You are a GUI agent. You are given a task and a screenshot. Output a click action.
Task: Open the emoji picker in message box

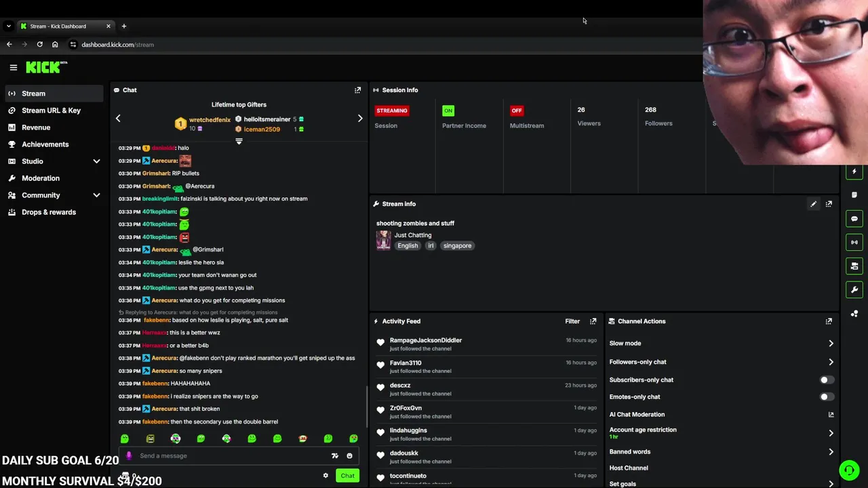pyautogui.click(x=349, y=456)
